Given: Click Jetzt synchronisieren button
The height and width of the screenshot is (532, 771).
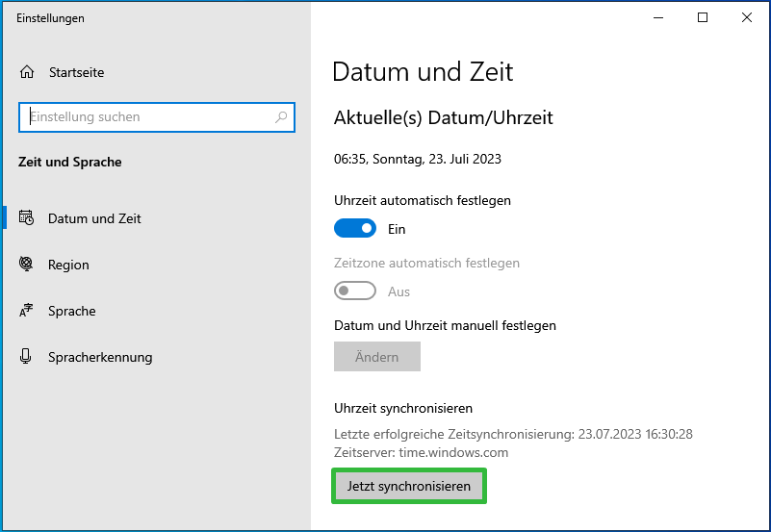Looking at the screenshot, I should (409, 486).
